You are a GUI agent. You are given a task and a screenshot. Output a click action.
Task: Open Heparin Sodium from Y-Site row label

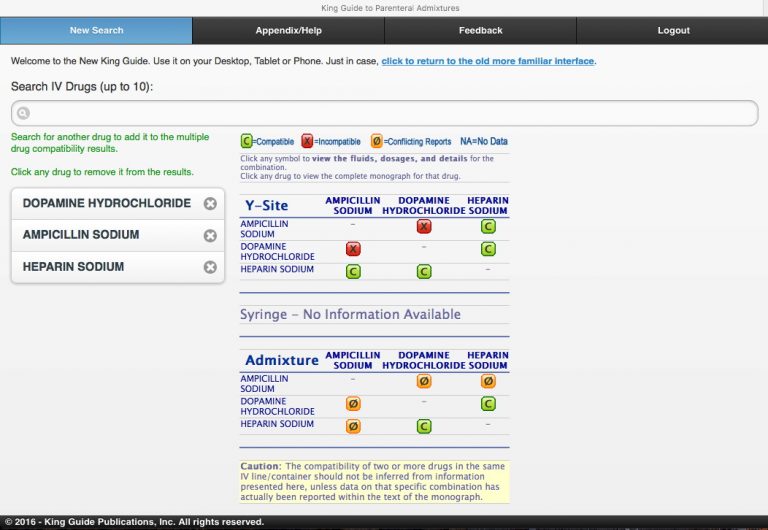pyautogui.click(x=277, y=269)
